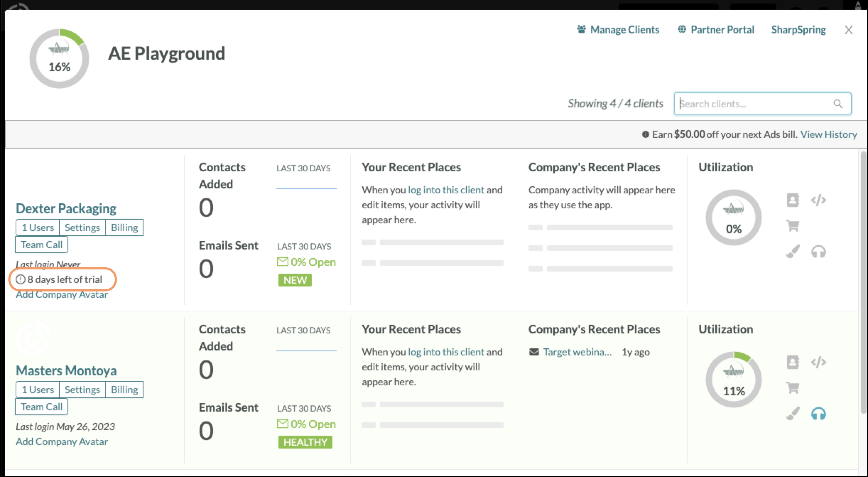The image size is (868, 477).
Task: Click Dexter Packaging 0% utilization gauge
Action: tap(734, 218)
